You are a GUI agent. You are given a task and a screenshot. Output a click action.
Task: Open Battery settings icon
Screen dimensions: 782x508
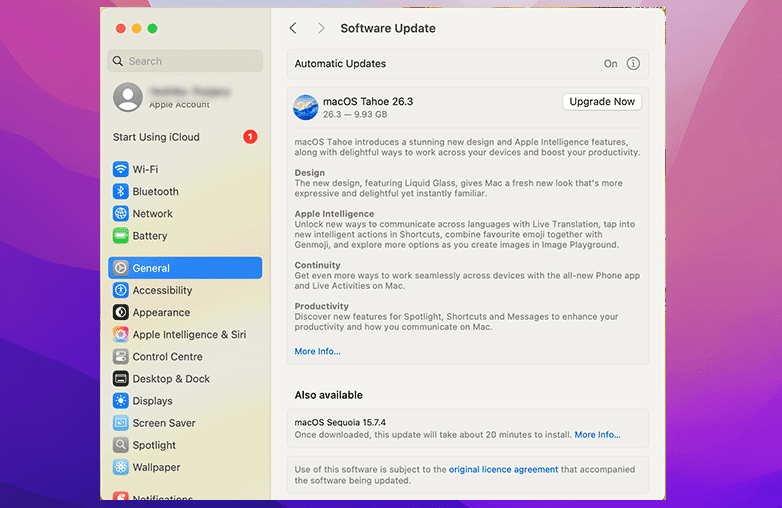coord(121,235)
